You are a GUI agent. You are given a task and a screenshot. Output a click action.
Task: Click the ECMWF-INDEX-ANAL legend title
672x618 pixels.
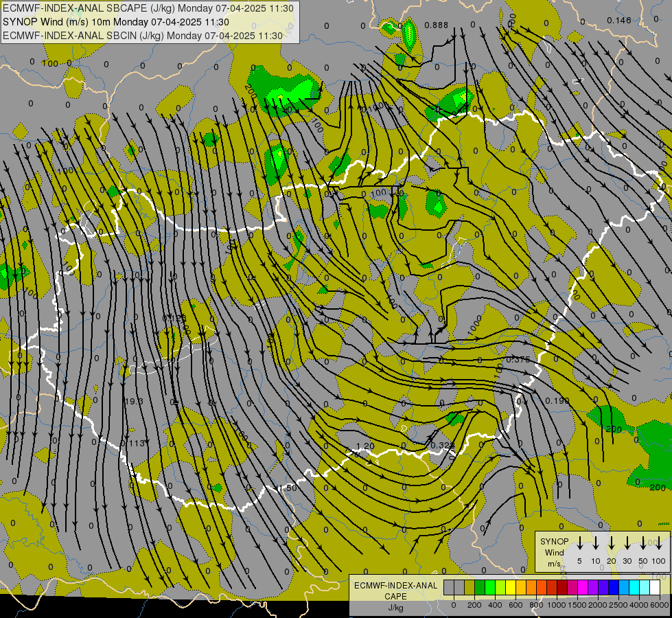[x=396, y=586]
